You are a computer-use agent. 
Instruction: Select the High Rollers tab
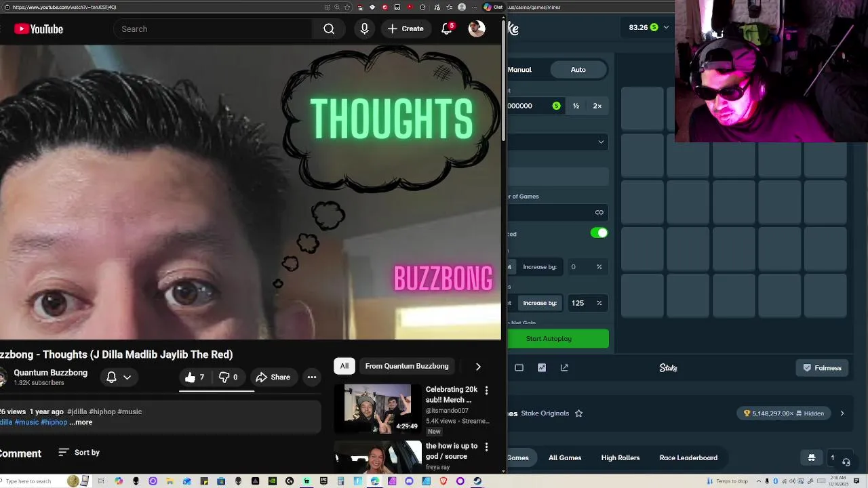(620, 457)
